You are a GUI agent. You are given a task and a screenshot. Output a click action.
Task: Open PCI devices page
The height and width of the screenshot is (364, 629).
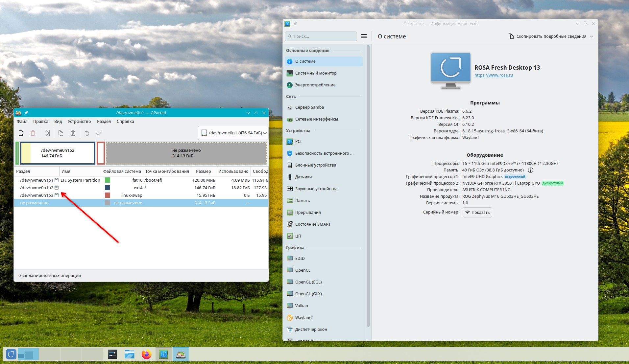click(x=324, y=142)
